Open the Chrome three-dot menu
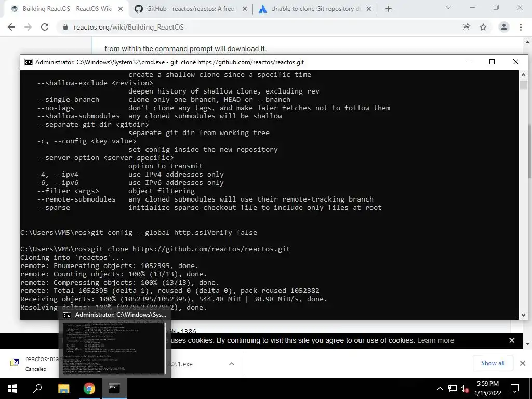 [x=521, y=27]
